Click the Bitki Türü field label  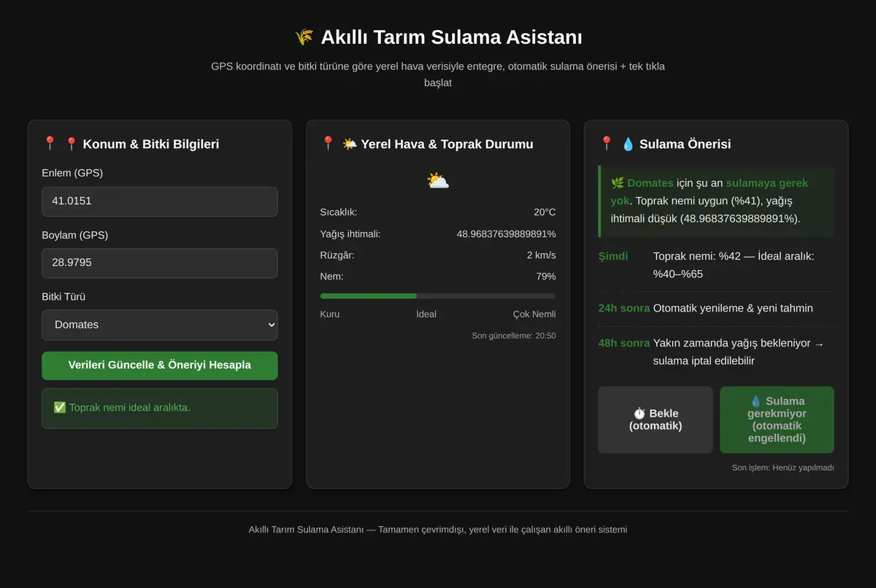(64, 297)
